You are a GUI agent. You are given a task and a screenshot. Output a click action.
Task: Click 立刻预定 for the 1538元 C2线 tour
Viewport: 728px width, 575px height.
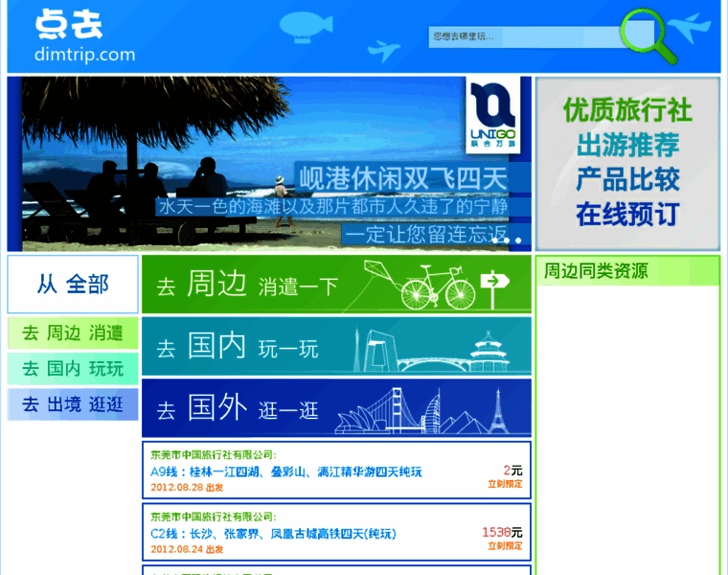click(505, 545)
